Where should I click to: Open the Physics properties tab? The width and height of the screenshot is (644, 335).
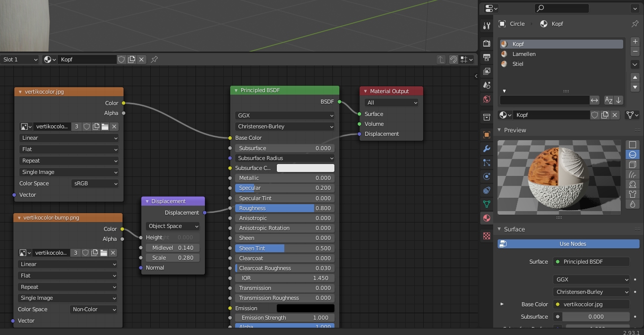pyautogui.click(x=487, y=176)
